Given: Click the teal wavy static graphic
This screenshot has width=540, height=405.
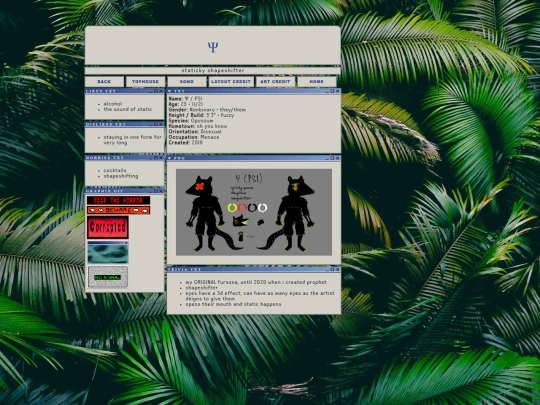Looking at the screenshot, I should [x=108, y=252].
